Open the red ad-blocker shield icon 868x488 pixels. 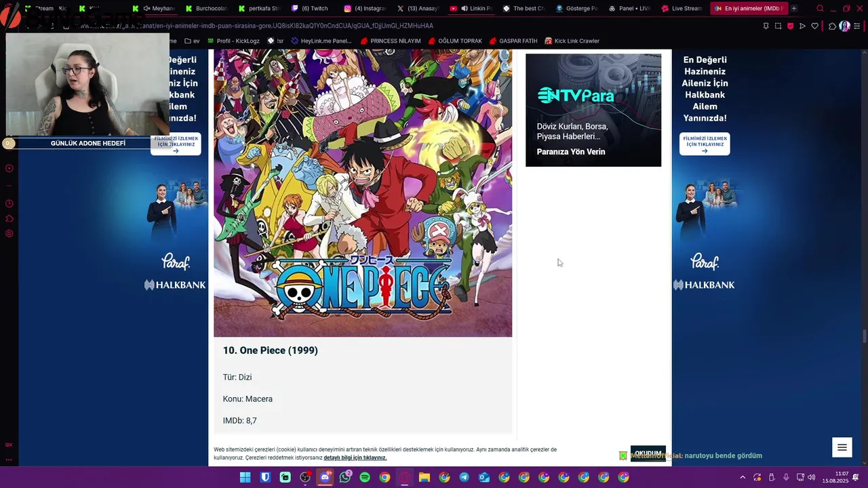(x=790, y=26)
